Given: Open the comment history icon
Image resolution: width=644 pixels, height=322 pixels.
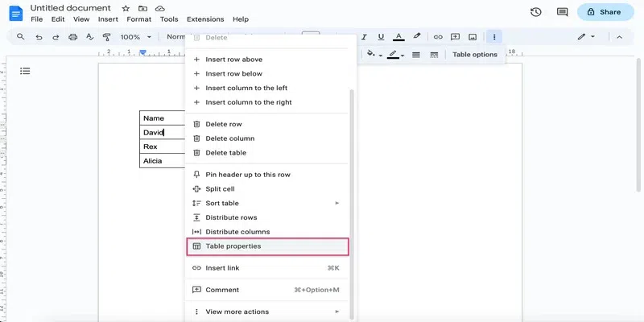Looking at the screenshot, I should click(562, 12).
